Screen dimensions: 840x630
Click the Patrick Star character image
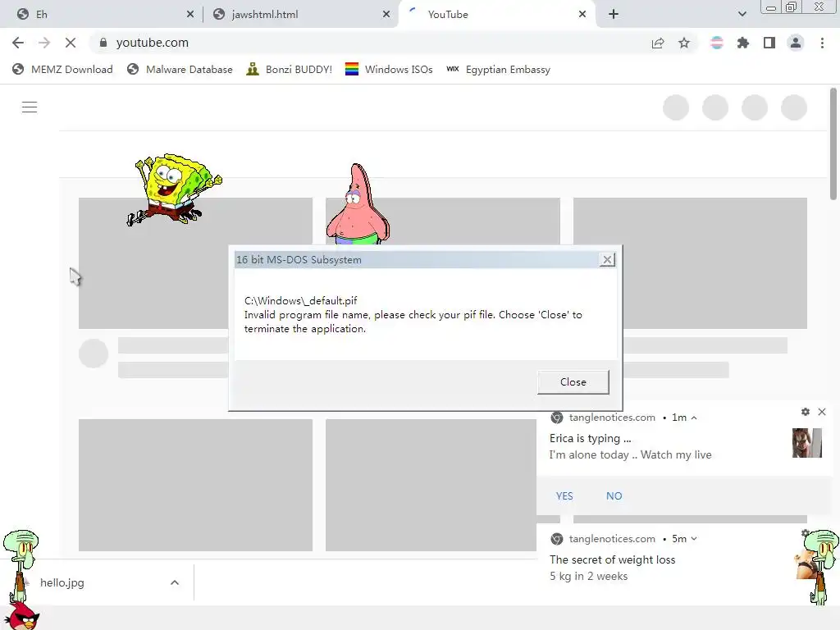[358, 204]
